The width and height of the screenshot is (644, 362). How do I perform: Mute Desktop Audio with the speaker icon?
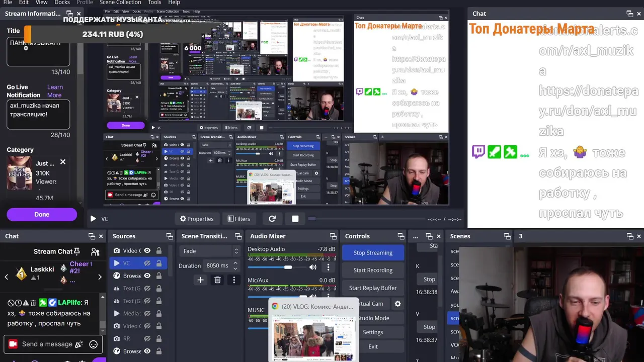coord(313,267)
